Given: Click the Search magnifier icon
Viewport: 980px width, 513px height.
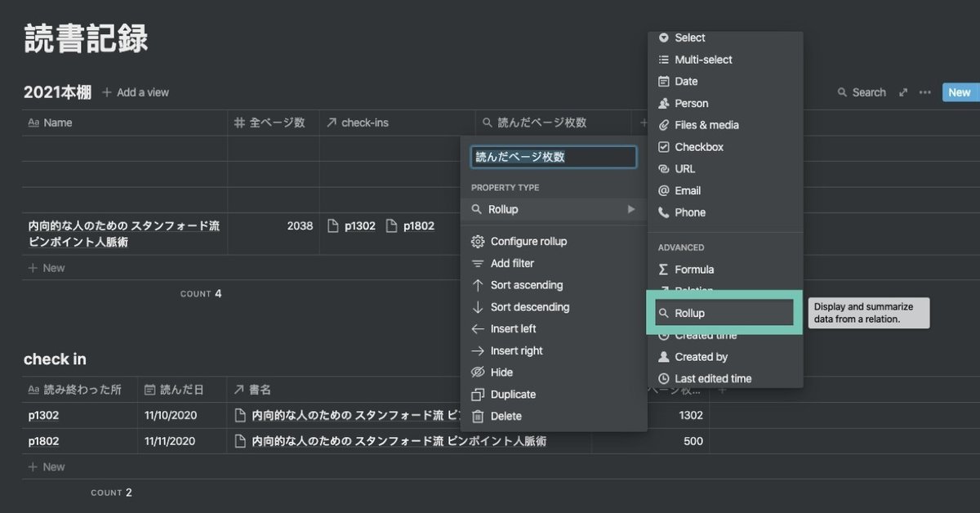Looking at the screenshot, I should tap(842, 92).
